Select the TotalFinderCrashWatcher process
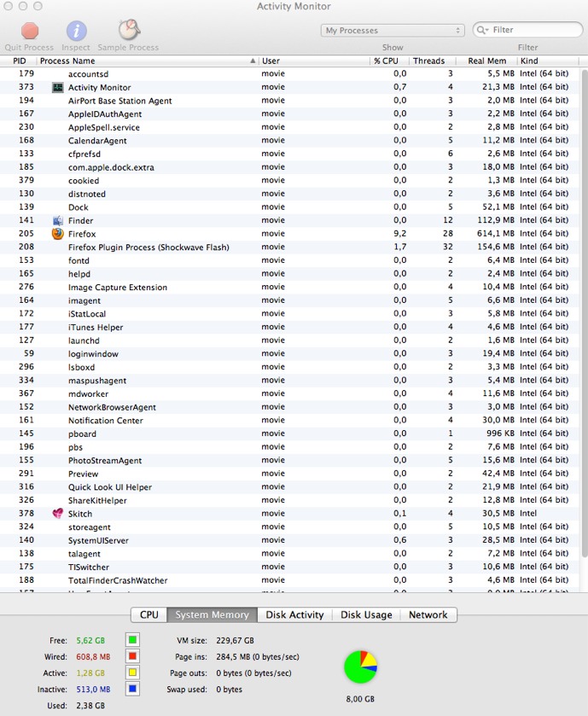588x716 pixels. (x=290, y=580)
